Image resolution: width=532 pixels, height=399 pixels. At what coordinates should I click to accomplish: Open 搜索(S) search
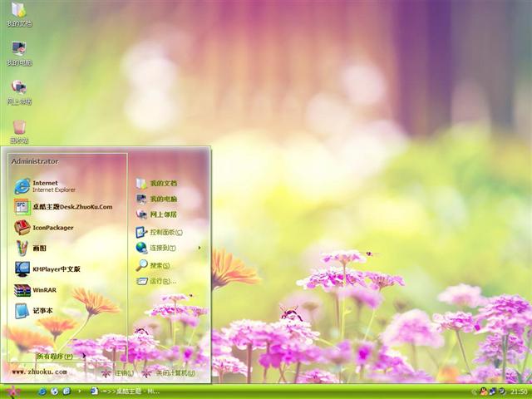click(153, 265)
